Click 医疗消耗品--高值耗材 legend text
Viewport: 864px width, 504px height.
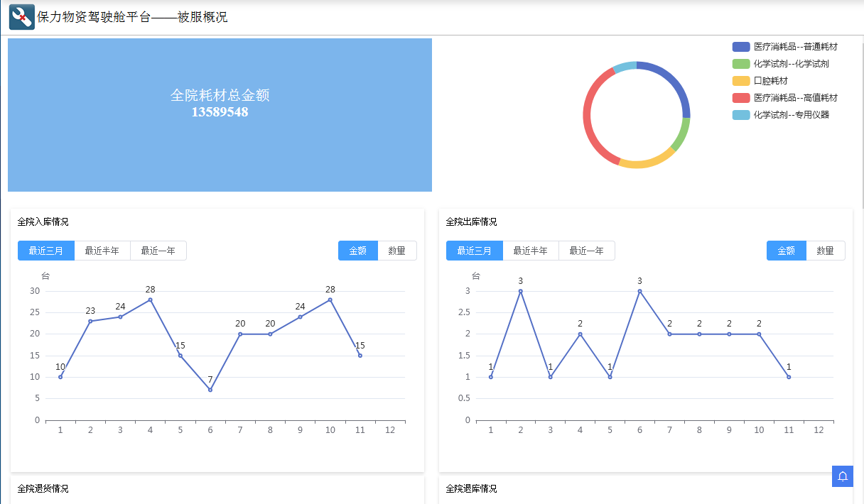[x=795, y=98]
